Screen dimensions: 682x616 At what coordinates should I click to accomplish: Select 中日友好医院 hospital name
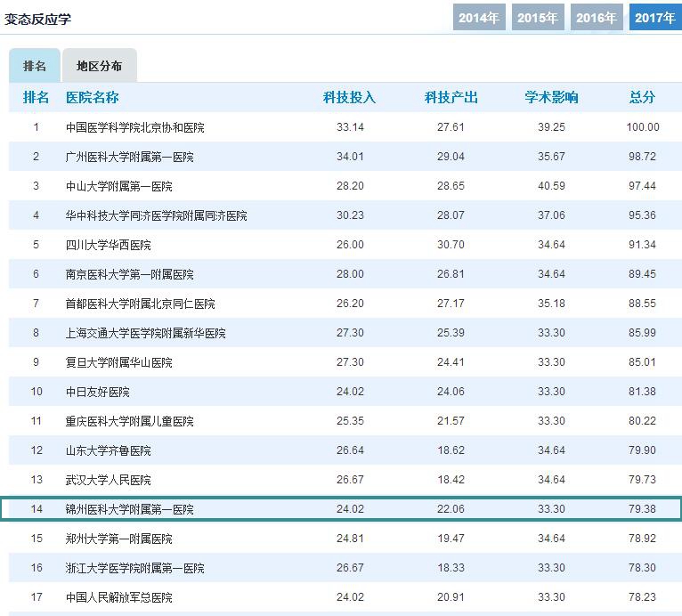click(97, 392)
